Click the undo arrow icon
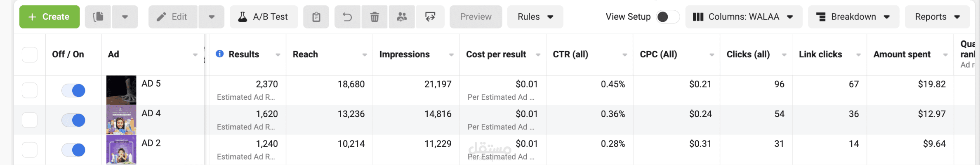The image size is (980, 165). point(347,17)
